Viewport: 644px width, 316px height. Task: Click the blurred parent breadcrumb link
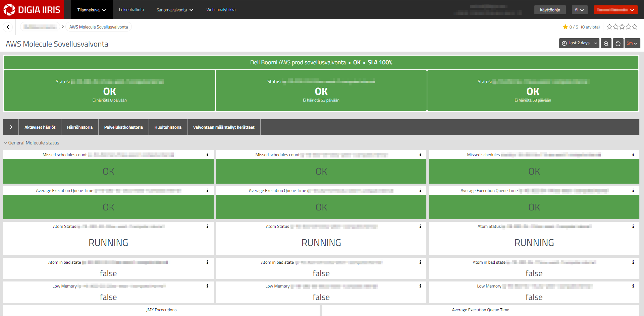pos(41,27)
